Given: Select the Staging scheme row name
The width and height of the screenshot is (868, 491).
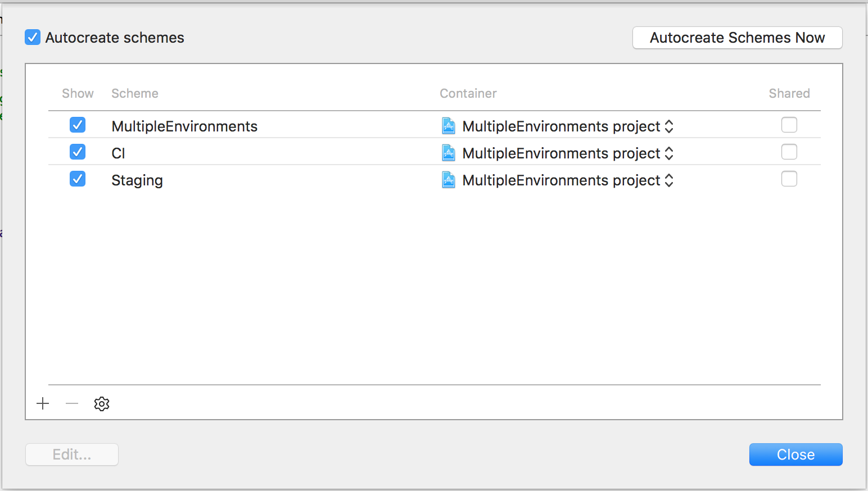Looking at the screenshot, I should [137, 180].
